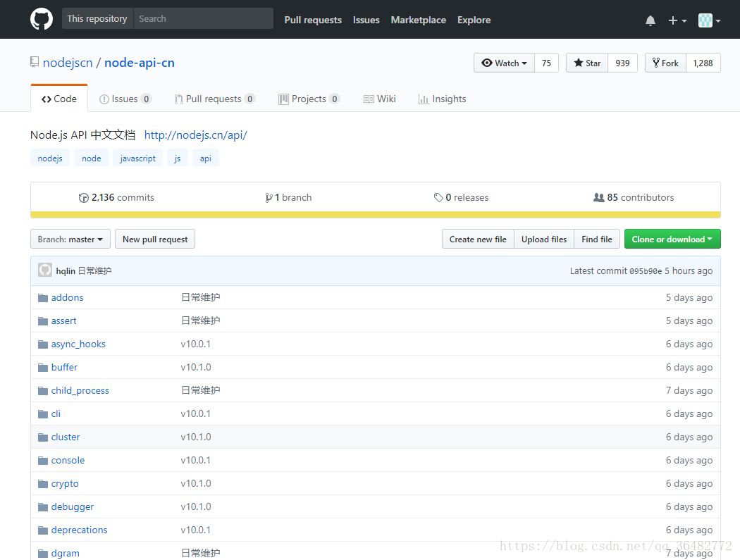Click the child_process folder icon
Screen dimensions: 740x560
click(43, 391)
